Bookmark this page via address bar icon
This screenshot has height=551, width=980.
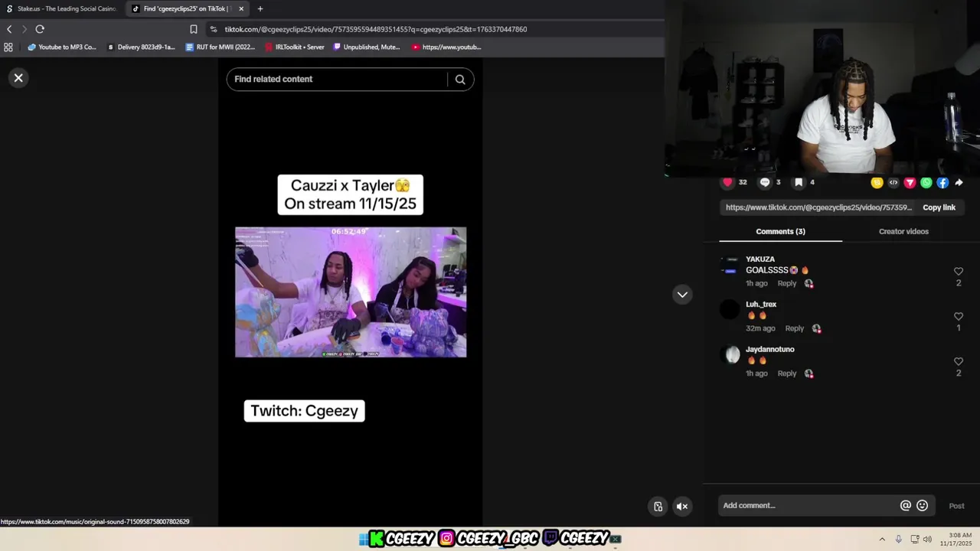click(194, 29)
